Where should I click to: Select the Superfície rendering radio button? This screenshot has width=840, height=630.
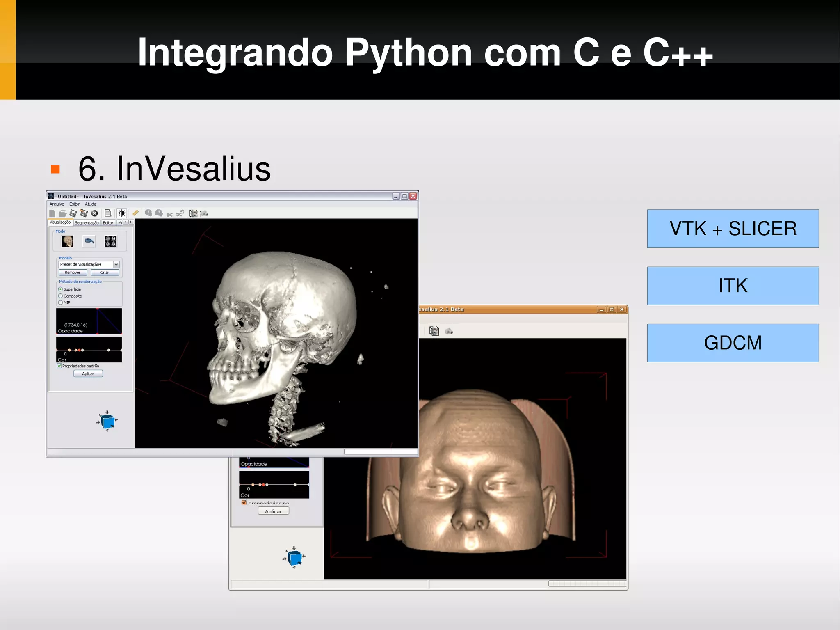pos(60,289)
